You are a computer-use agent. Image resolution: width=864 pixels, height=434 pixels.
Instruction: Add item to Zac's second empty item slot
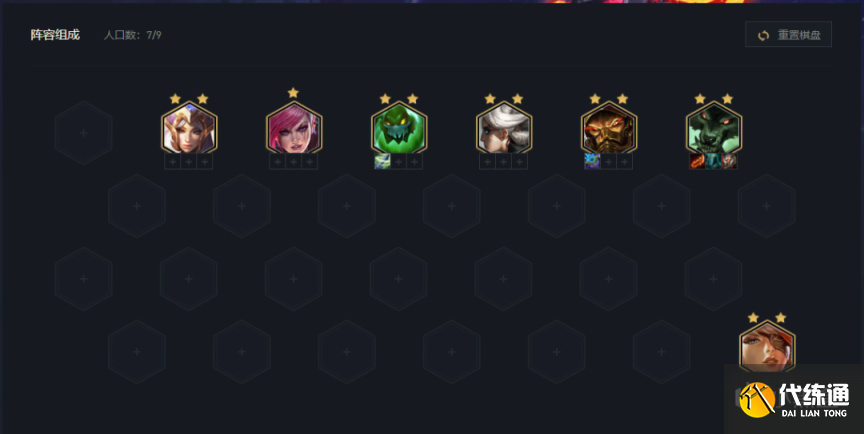pyautogui.click(x=414, y=161)
